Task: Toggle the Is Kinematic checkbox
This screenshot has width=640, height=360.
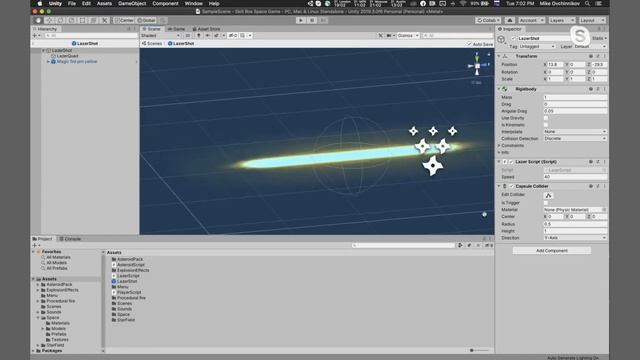Action: [x=546, y=125]
